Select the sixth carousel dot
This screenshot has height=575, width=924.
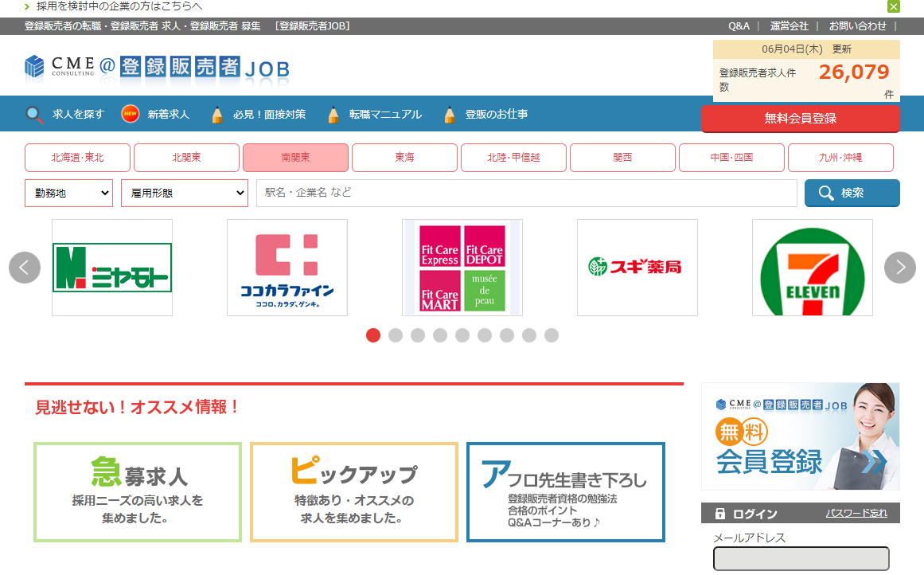click(x=485, y=335)
